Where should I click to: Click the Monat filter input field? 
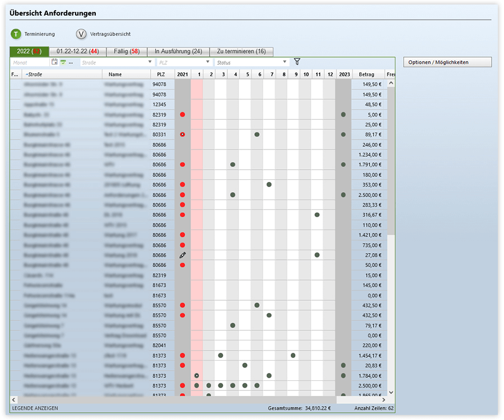(30, 62)
